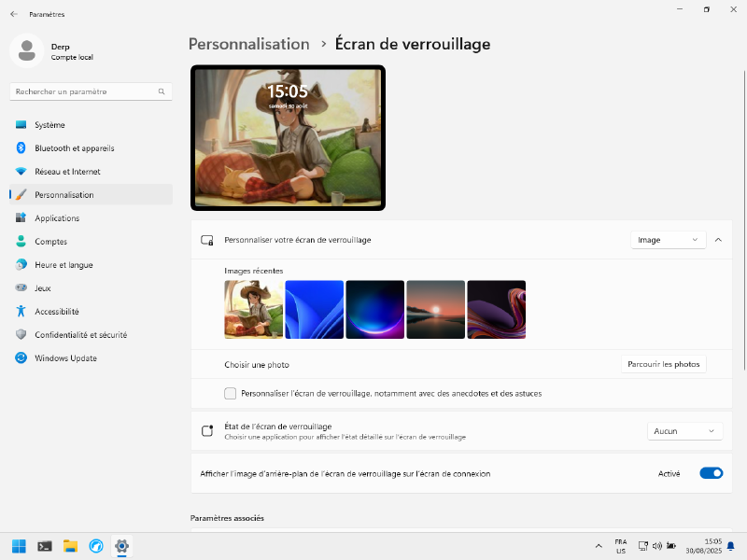Go back to Personnalisation via breadcrumb
This screenshot has width=747, height=560.
[x=248, y=44]
